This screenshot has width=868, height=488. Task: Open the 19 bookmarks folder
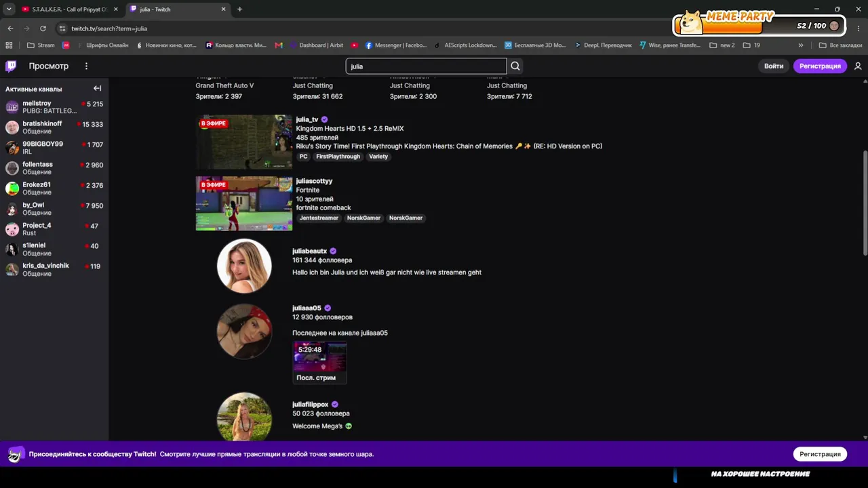click(x=751, y=45)
